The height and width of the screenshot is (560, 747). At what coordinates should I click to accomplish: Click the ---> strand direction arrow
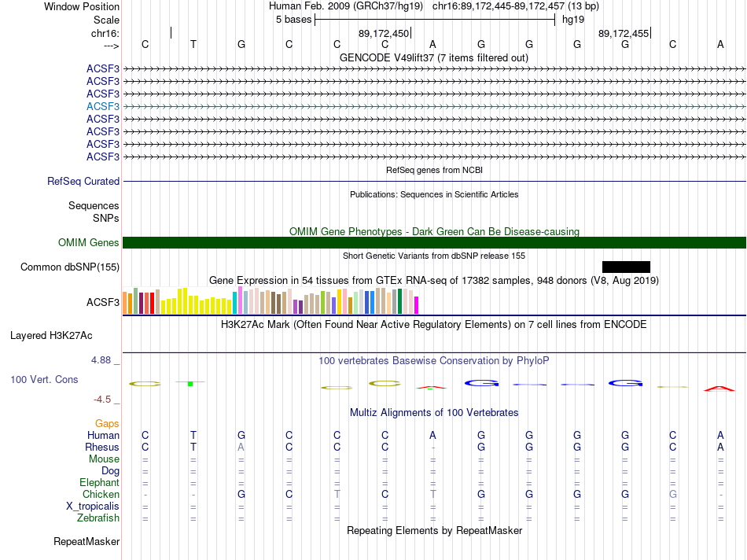pyautogui.click(x=112, y=46)
